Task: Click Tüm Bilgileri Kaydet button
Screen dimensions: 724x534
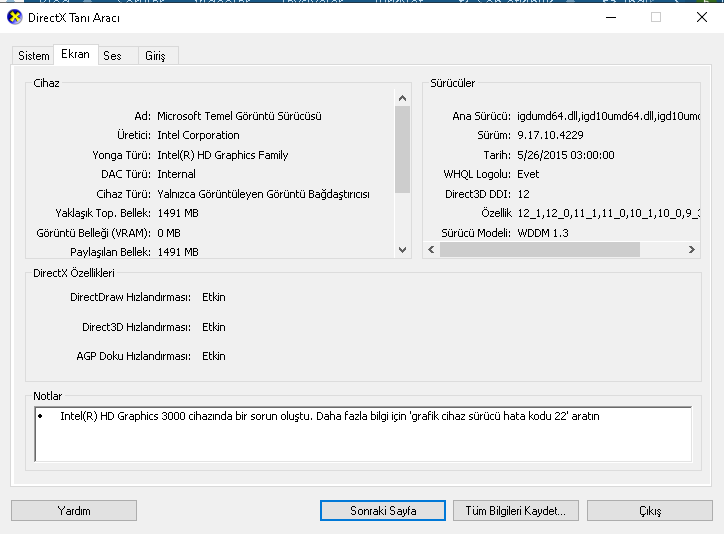Action: tap(516, 511)
